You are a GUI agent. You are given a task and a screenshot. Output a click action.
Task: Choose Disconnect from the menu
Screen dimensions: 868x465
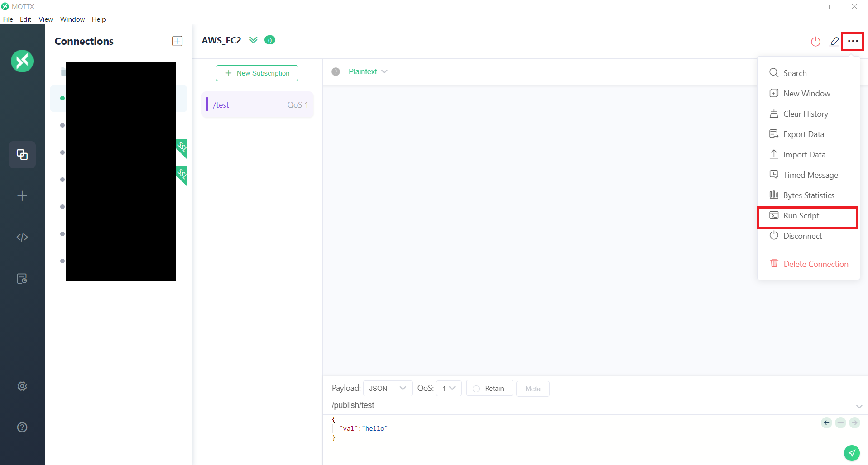808,236
